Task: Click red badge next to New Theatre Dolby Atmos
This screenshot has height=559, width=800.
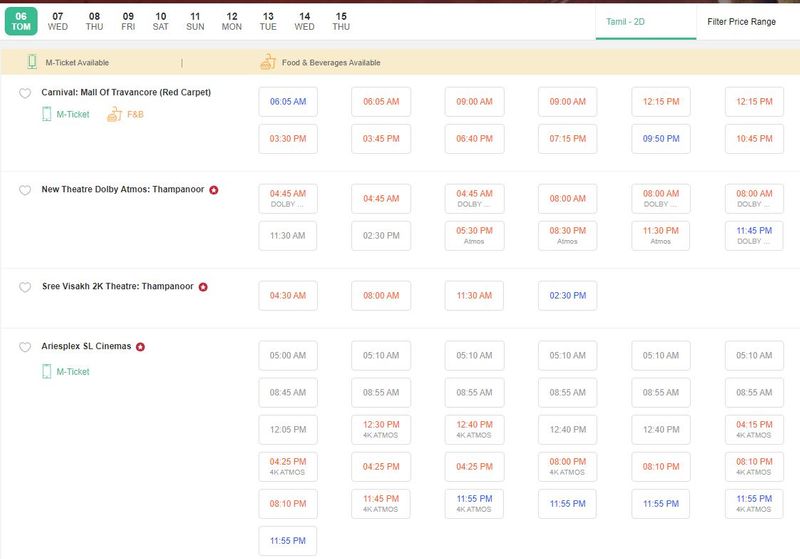Action: coord(214,189)
